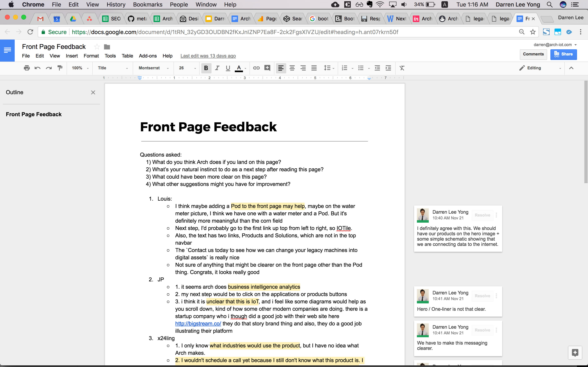588x367 pixels.
Task: Open the bigstream.co hyperlink
Action: pyautogui.click(x=198, y=324)
